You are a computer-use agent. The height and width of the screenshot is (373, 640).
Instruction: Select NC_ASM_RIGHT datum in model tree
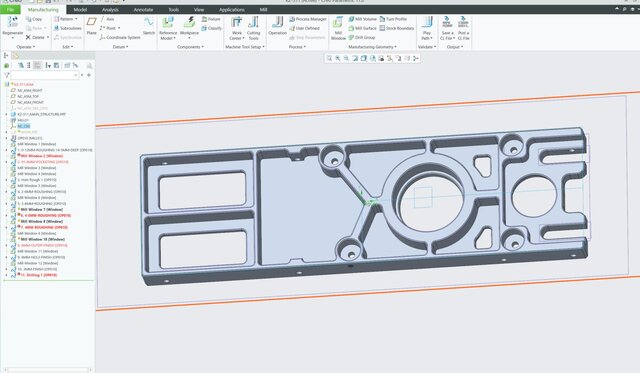[30, 91]
